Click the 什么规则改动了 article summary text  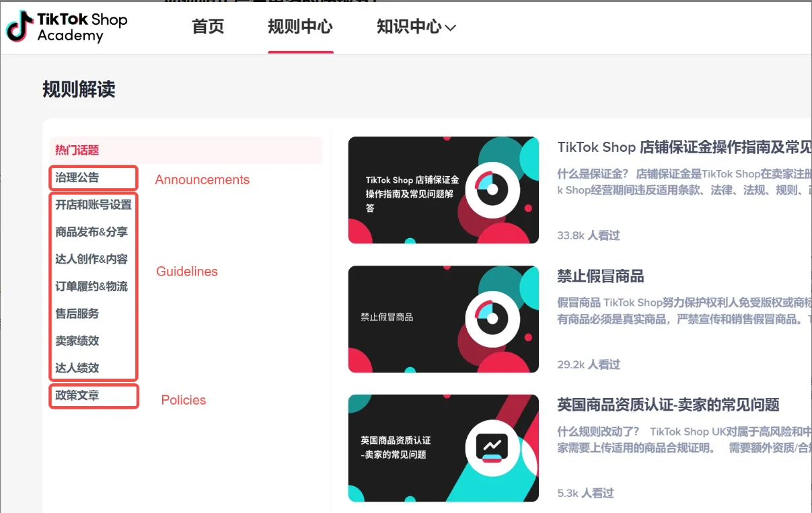pyautogui.click(x=684, y=439)
